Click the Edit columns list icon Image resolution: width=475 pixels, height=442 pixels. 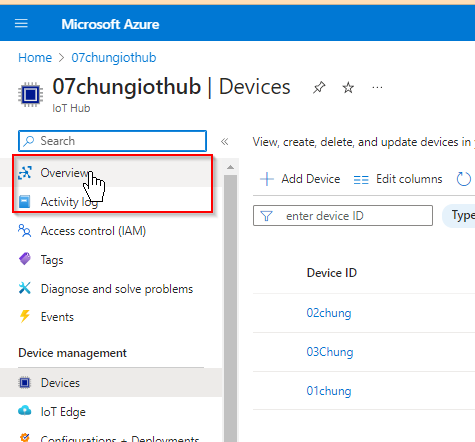(x=361, y=180)
